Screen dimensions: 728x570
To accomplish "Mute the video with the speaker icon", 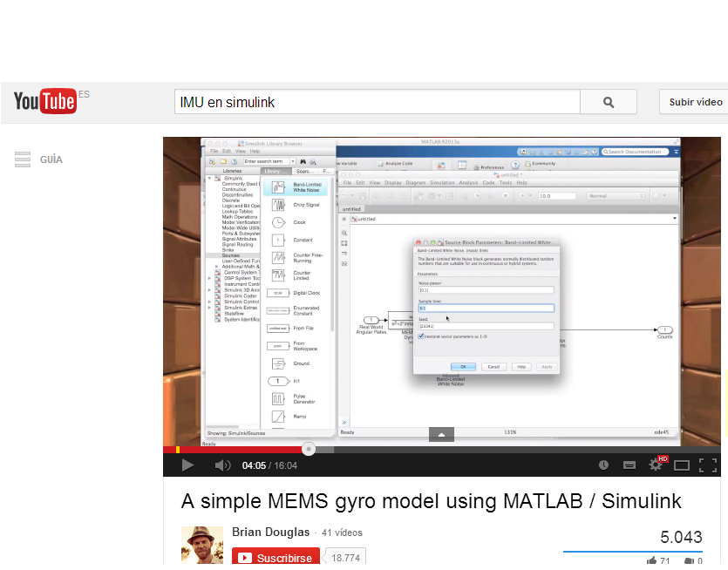I will click(x=222, y=465).
